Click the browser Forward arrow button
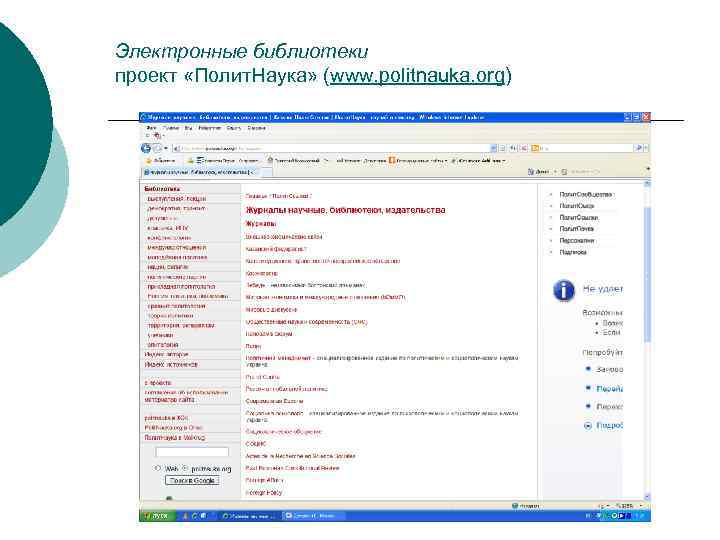 pos(157,148)
